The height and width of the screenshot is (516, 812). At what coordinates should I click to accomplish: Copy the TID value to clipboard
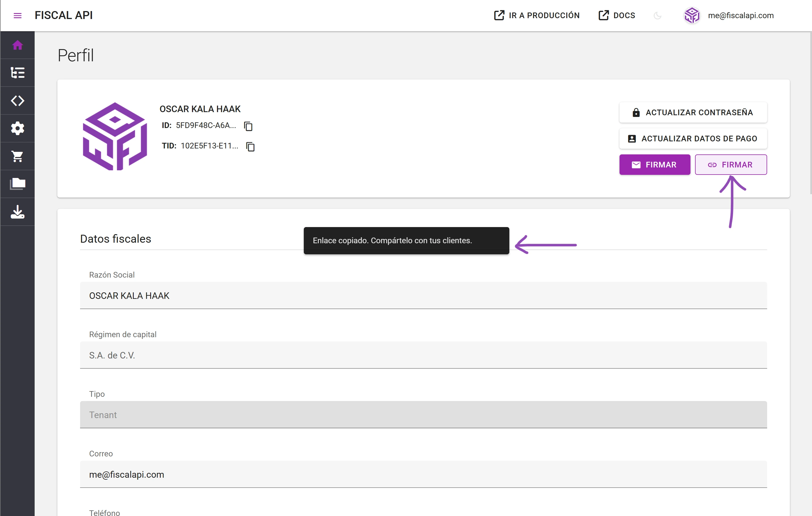[x=250, y=147]
